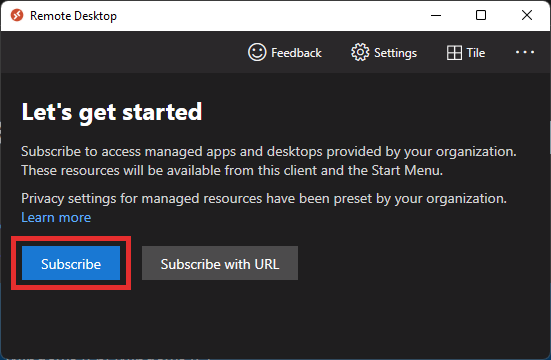Click the "Privacy settings for managed resources" sentence

click(x=264, y=199)
